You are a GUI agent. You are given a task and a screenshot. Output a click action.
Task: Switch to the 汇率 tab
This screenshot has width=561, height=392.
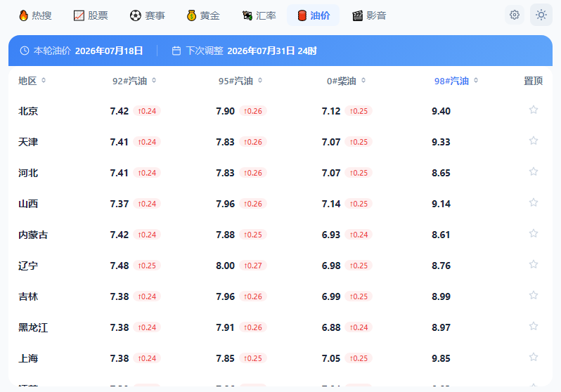point(259,15)
